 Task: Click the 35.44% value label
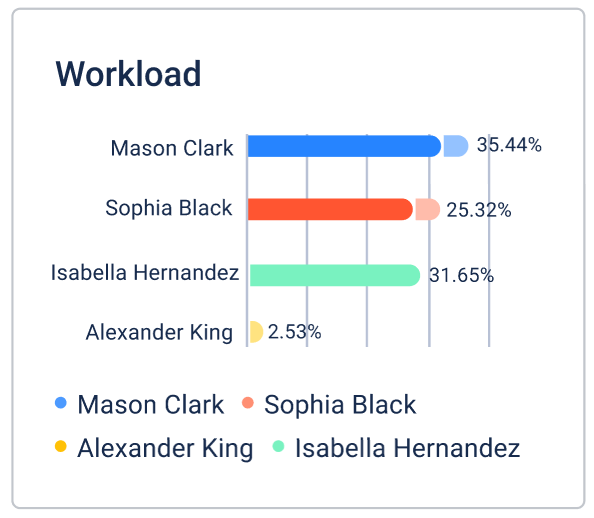509,145
